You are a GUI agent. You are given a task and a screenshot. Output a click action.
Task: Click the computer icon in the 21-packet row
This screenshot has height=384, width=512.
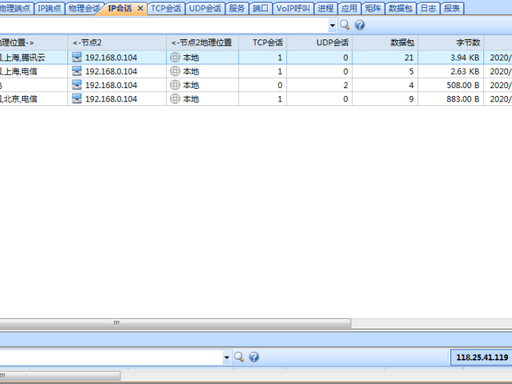77,57
